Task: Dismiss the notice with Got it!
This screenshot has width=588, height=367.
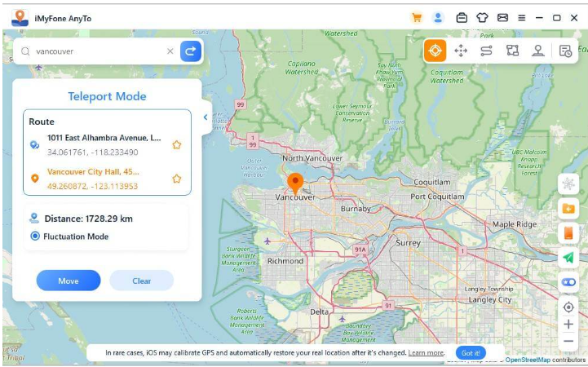Action: 471,353
